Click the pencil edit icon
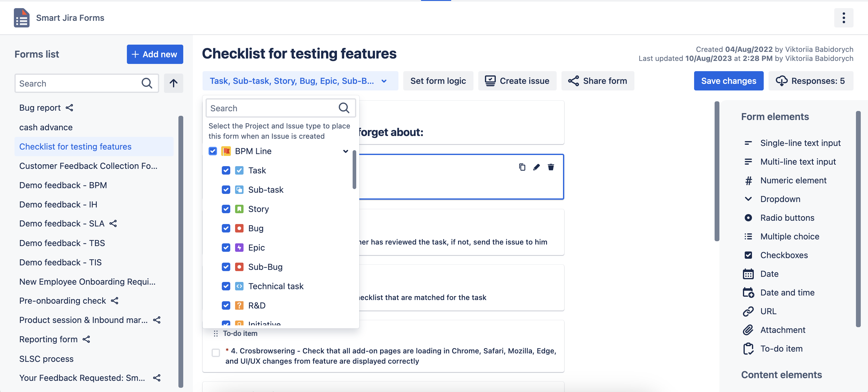Image resolution: width=868 pixels, height=392 pixels. click(x=536, y=167)
